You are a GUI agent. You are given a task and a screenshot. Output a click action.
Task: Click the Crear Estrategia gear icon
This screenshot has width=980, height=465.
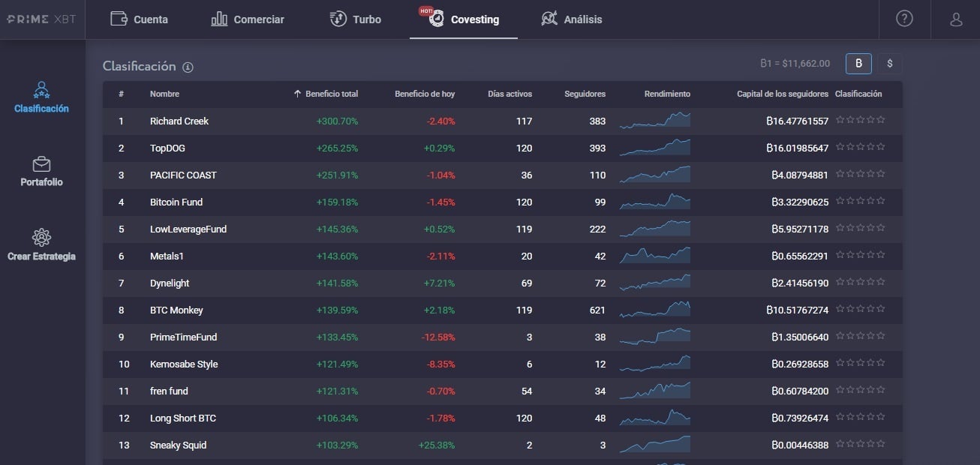[x=41, y=238]
